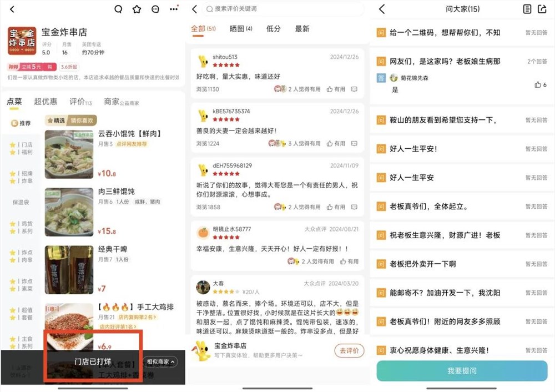The image size is (555, 392).
Task: Open question 能邮寄不？加油开发一下
Action: 462,293
